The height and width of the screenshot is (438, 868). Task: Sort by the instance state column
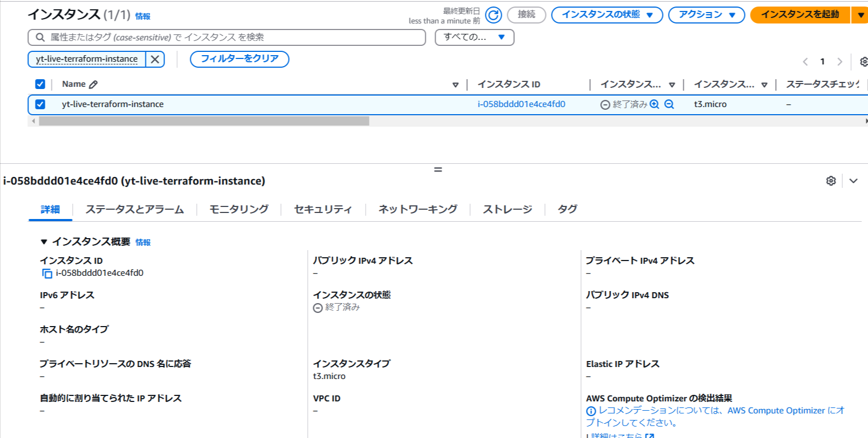[672, 85]
